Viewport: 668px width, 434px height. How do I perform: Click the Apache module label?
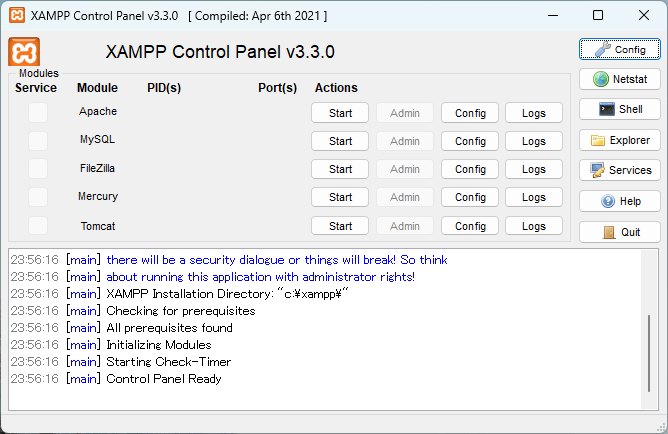tap(98, 111)
